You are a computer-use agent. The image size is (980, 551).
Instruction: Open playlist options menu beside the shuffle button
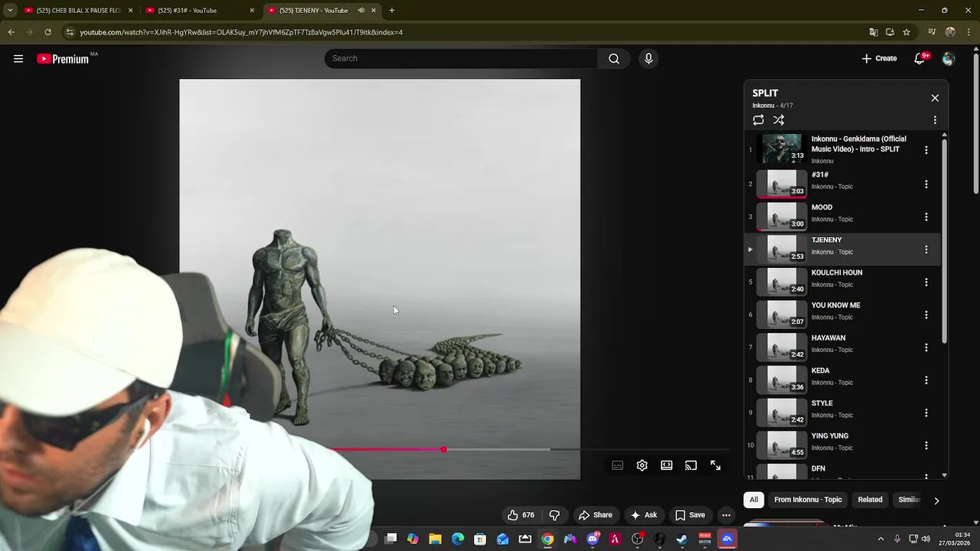tap(935, 120)
